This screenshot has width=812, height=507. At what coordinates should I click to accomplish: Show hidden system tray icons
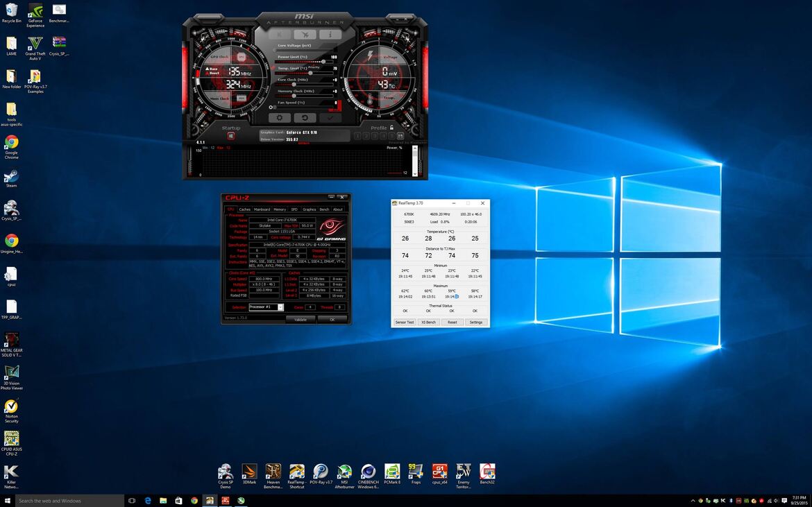693,501
